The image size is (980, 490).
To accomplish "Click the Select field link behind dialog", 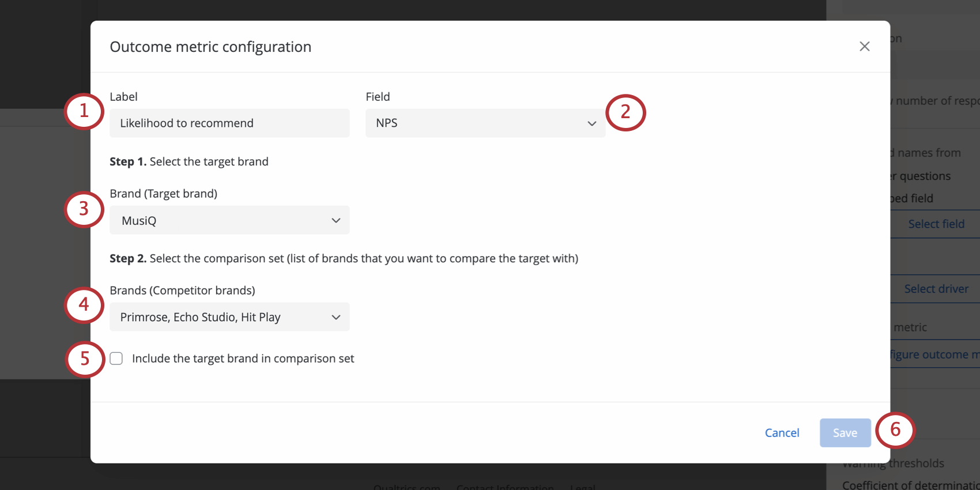I will tap(936, 224).
